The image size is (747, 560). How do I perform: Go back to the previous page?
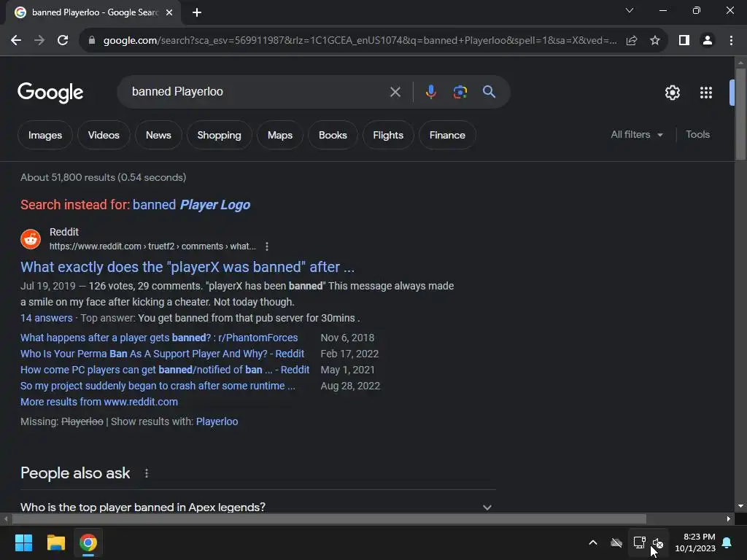16,41
